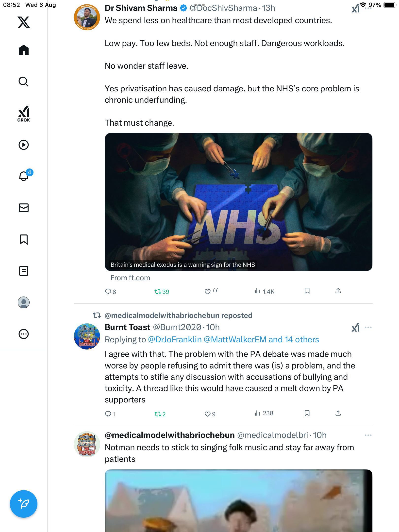Bookmark Dr Shivam Sharma's NHS post

point(307,291)
